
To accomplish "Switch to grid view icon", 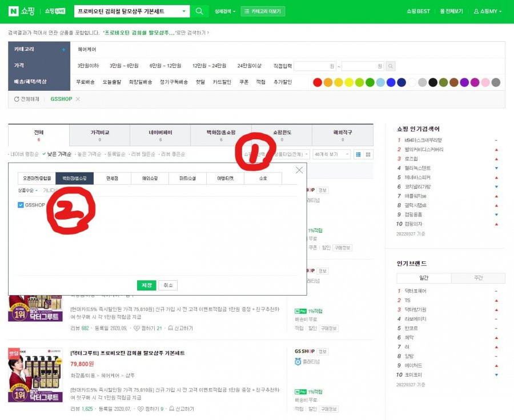I will (x=368, y=154).
